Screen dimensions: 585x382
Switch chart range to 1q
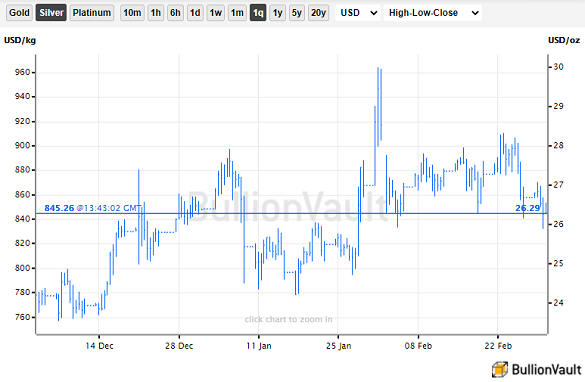[258, 13]
